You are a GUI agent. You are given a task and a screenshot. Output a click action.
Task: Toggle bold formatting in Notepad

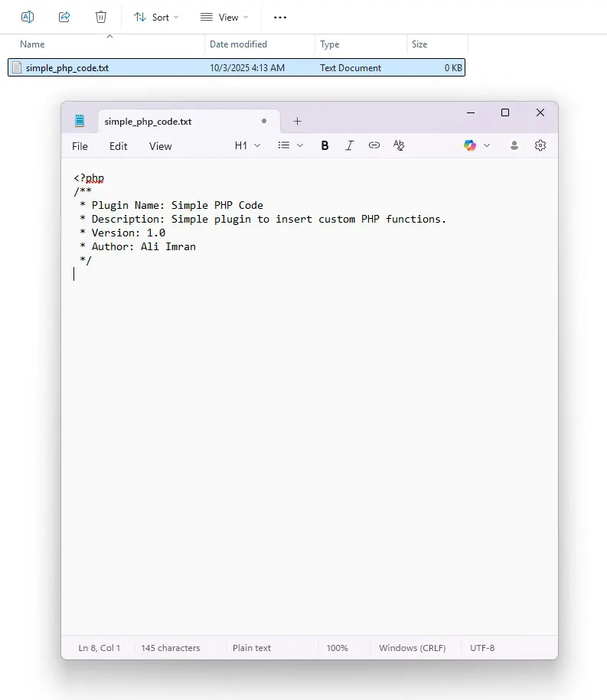(x=325, y=145)
